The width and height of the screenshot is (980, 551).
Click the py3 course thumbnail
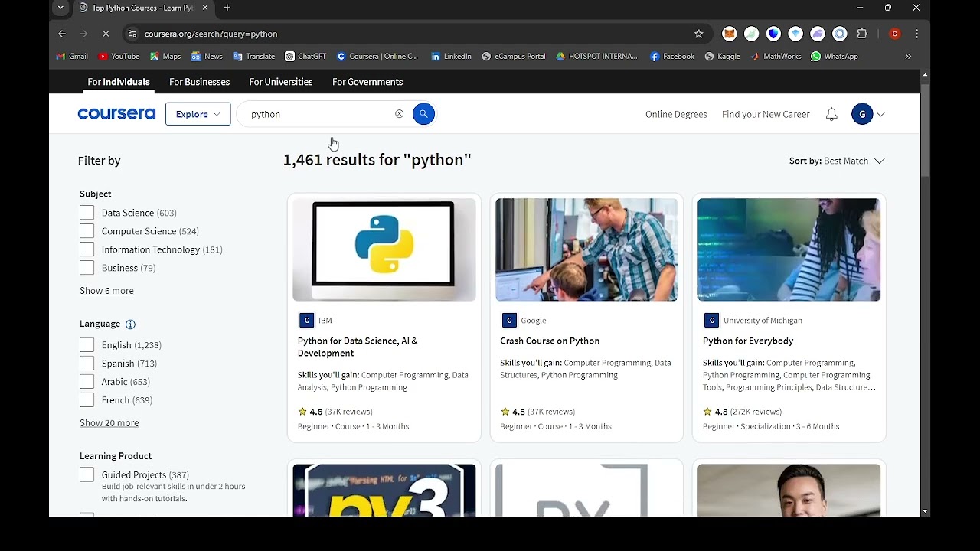pos(384,490)
